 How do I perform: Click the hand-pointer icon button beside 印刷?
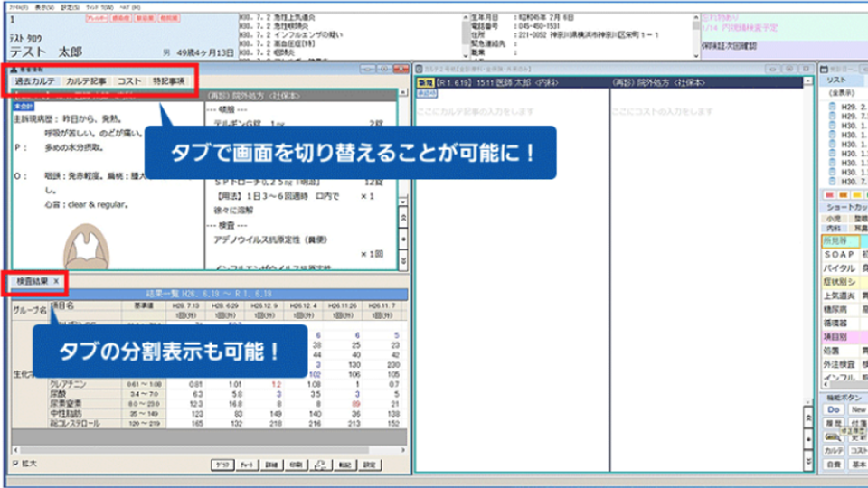click(320, 465)
